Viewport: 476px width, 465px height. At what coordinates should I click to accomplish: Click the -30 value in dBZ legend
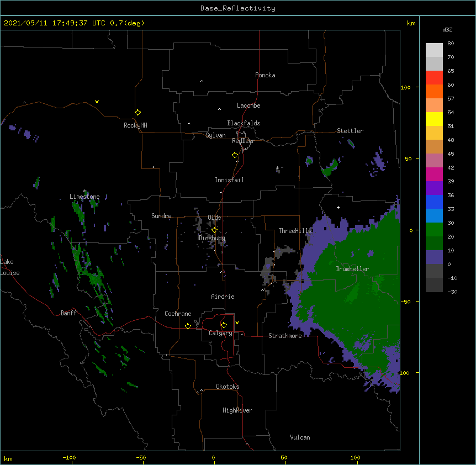(x=452, y=292)
